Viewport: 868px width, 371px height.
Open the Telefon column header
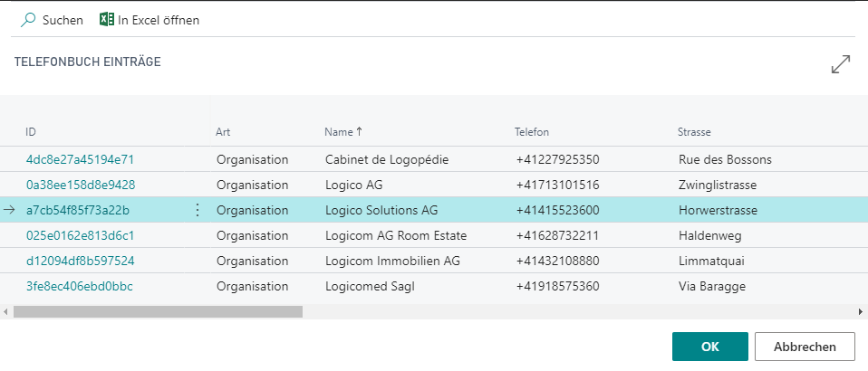tap(532, 132)
